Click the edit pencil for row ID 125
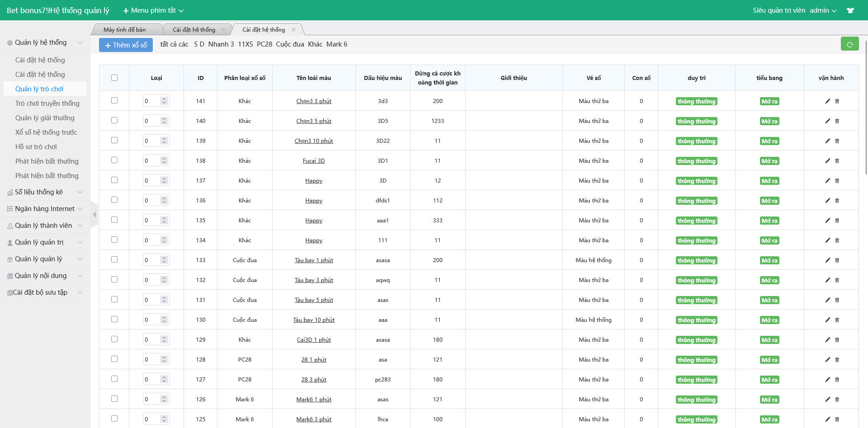 [827, 419]
